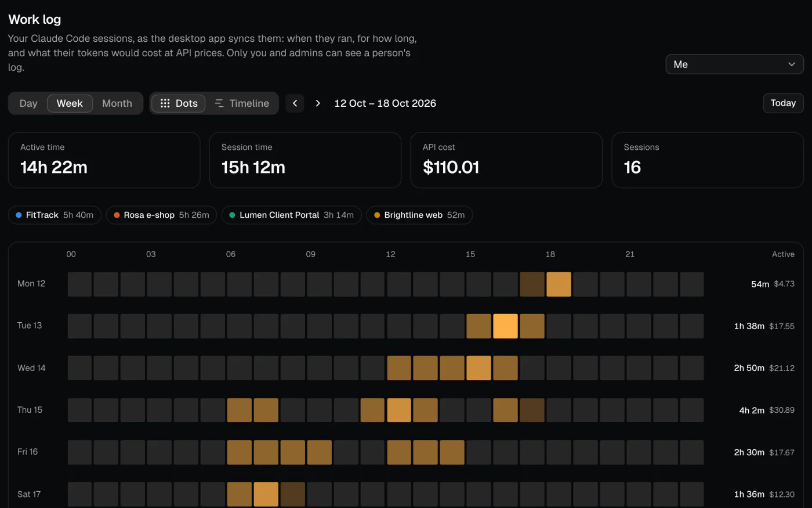
Task: Select the Week view tab
Action: pyautogui.click(x=70, y=103)
